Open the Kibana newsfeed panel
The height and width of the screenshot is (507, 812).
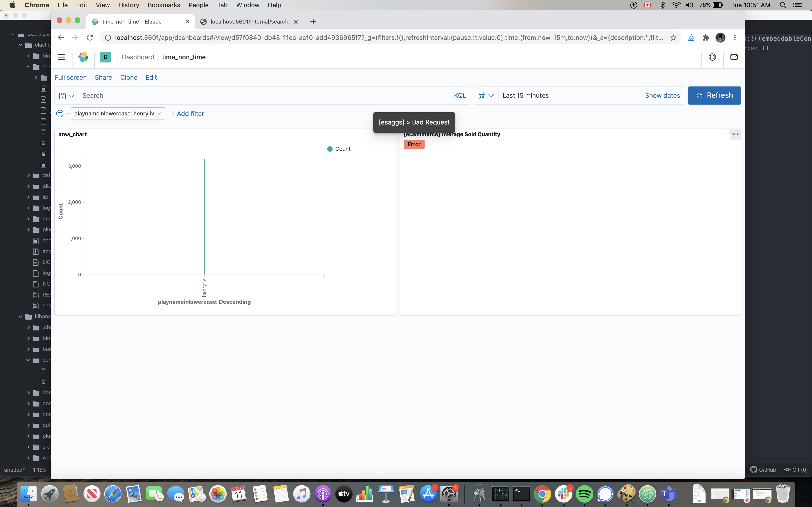pos(734,57)
